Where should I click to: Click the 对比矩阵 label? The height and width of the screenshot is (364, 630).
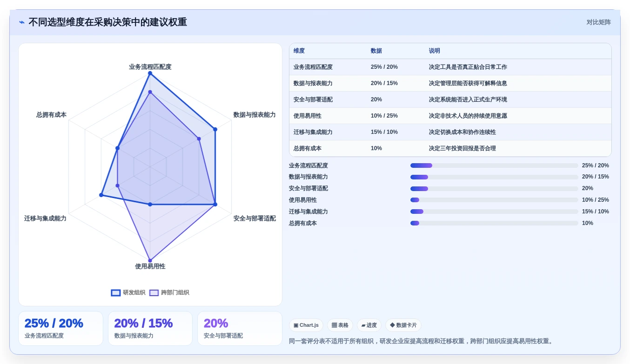(598, 22)
